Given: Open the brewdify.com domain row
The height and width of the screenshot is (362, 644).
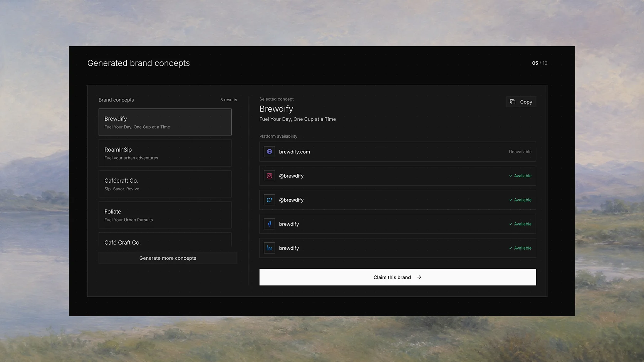Looking at the screenshot, I should click(397, 152).
